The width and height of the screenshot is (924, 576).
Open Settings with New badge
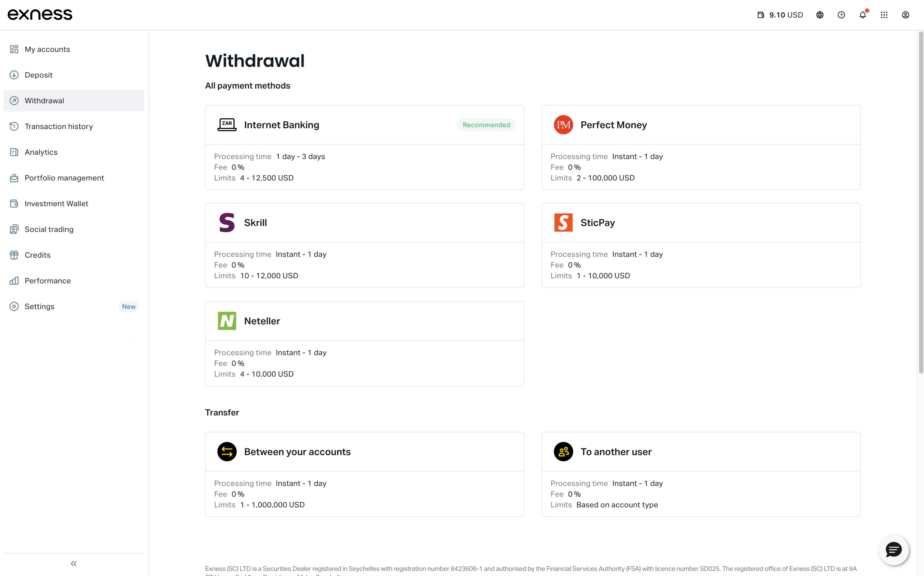(x=73, y=306)
